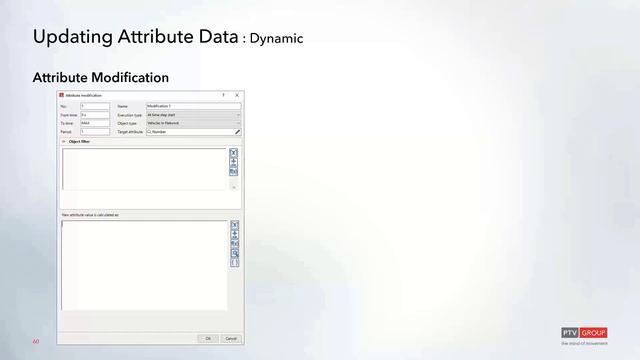Click the OK button
Image resolution: width=640 pixels, height=360 pixels.
(x=208, y=338)
